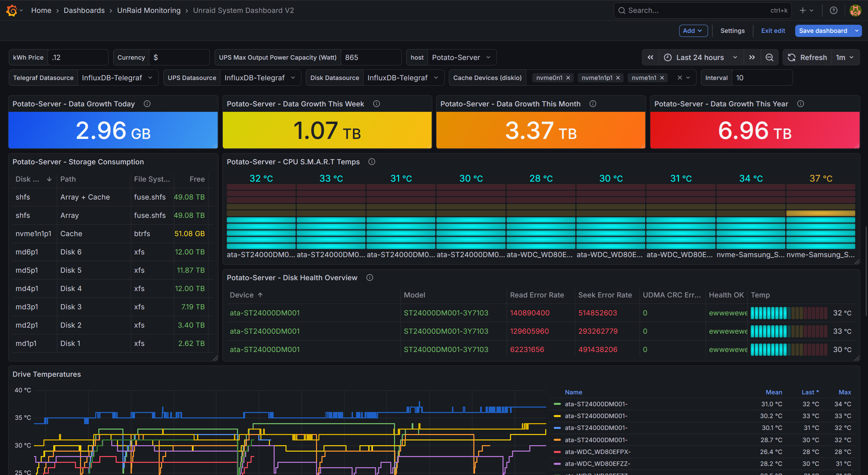868x475 pixels.
Task: Open dashboard Settings
Action: 732,31
